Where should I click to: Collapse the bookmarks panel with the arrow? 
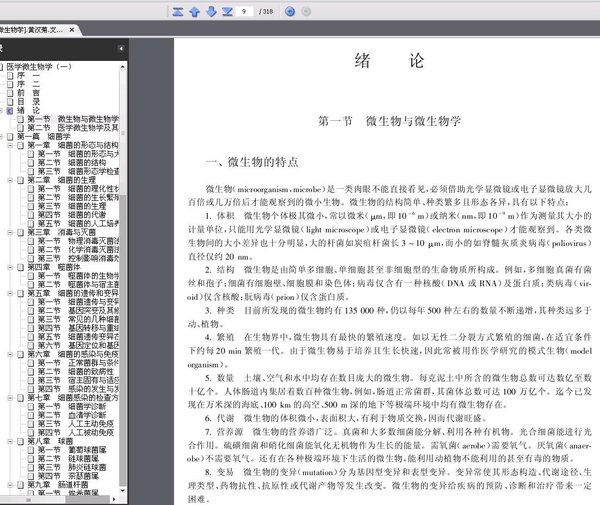click(121, 49)
